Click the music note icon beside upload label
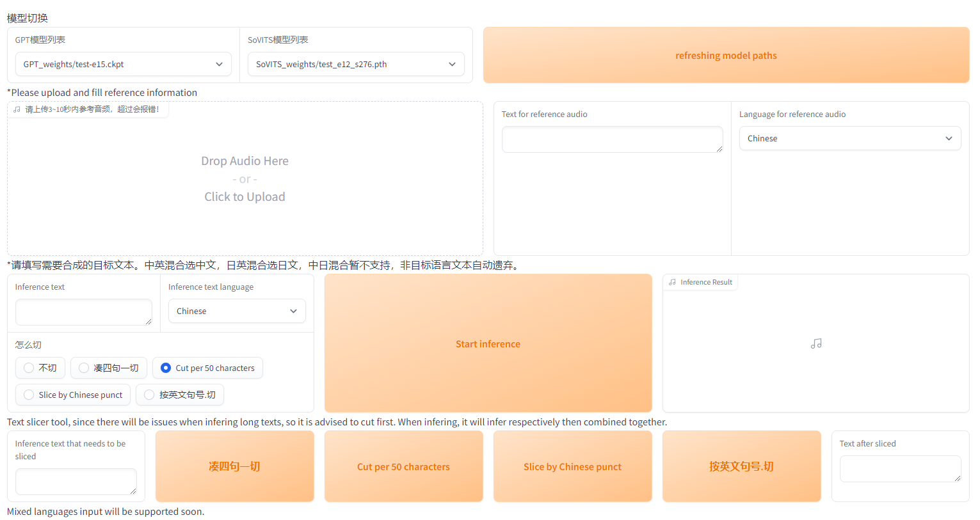The height and width of the screenshot is (520, 980). pyautogui.click(x=17, y=109)
